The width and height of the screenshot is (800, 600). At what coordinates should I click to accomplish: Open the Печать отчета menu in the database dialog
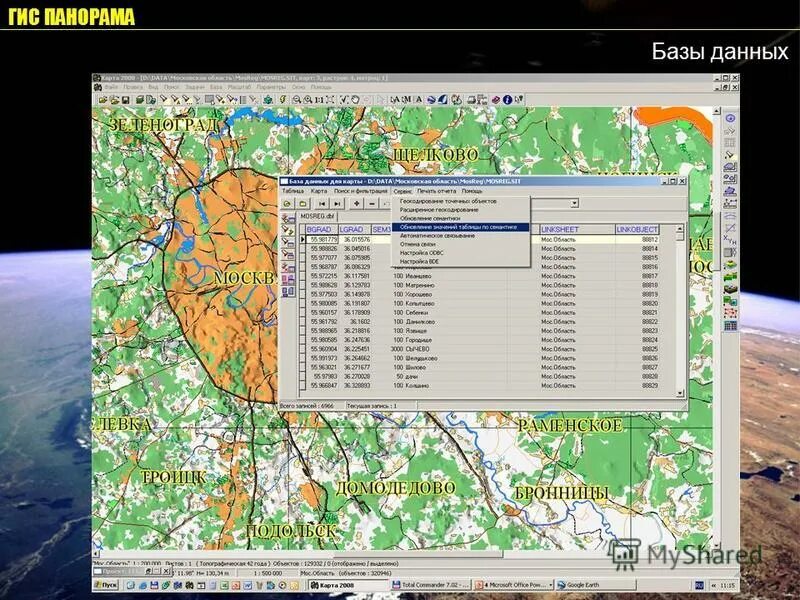pyautogui.click(x=430, y=190)
